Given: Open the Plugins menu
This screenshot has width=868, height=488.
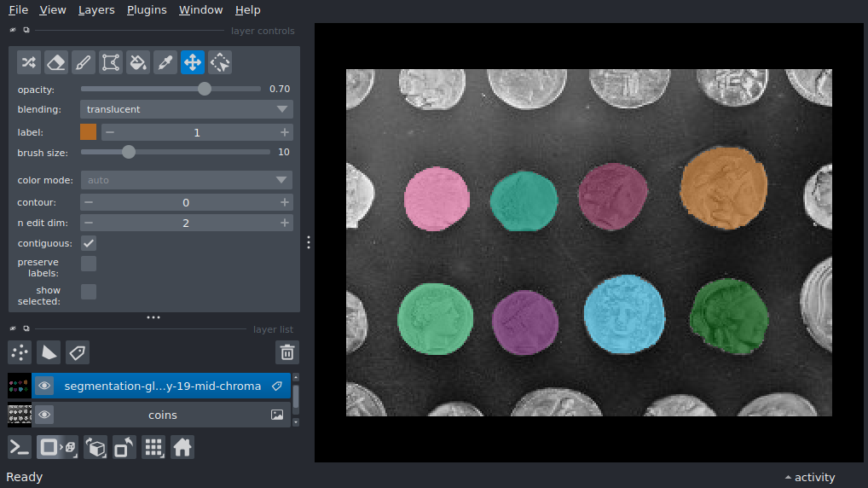Looking at the screenshot, I should click(x=147, y=10).
